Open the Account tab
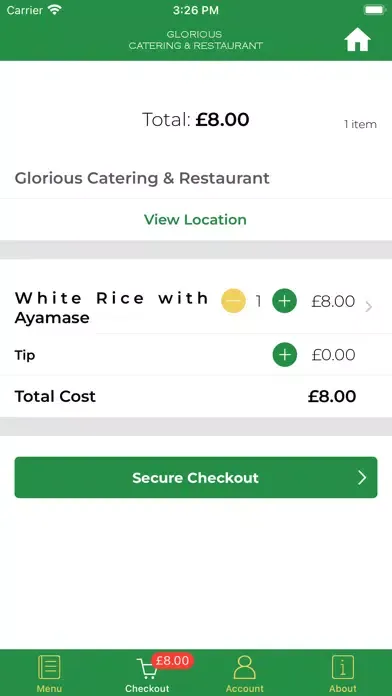The image size is (392, 696). click(245, 673)
